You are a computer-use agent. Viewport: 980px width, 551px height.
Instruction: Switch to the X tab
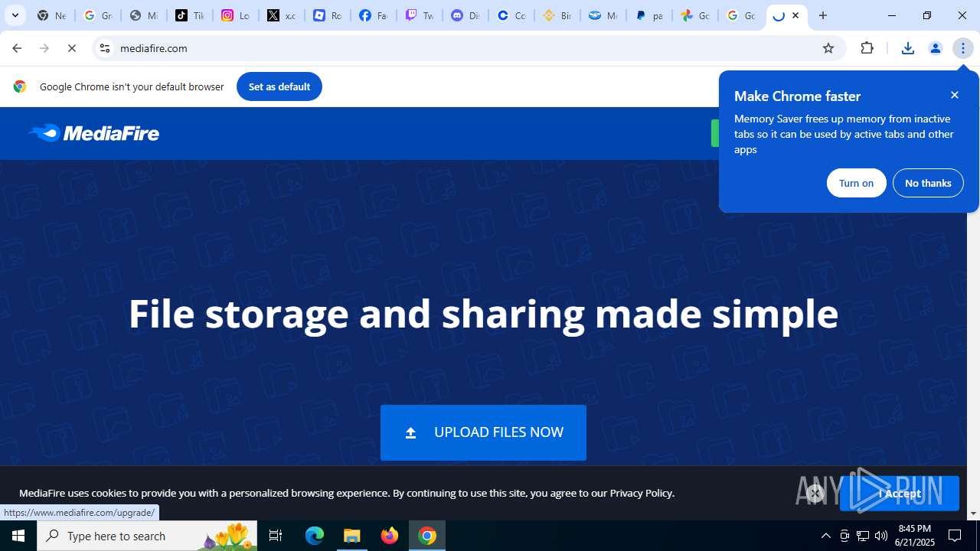[281, 15]
